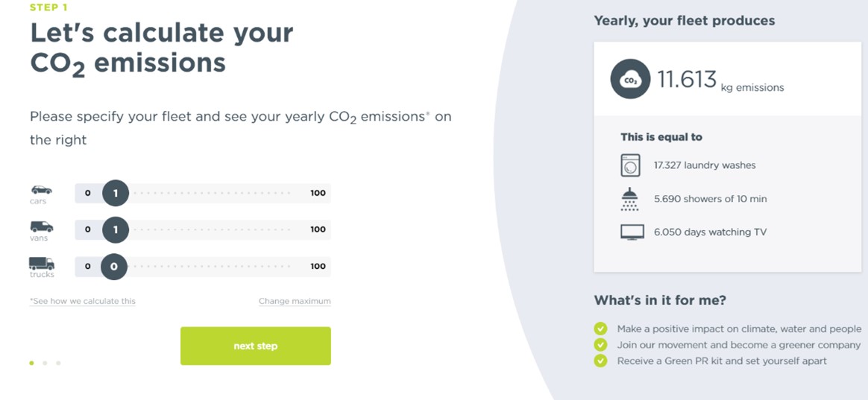Click the checkmark next to 'Make a positive impact'

click(600, 328)
